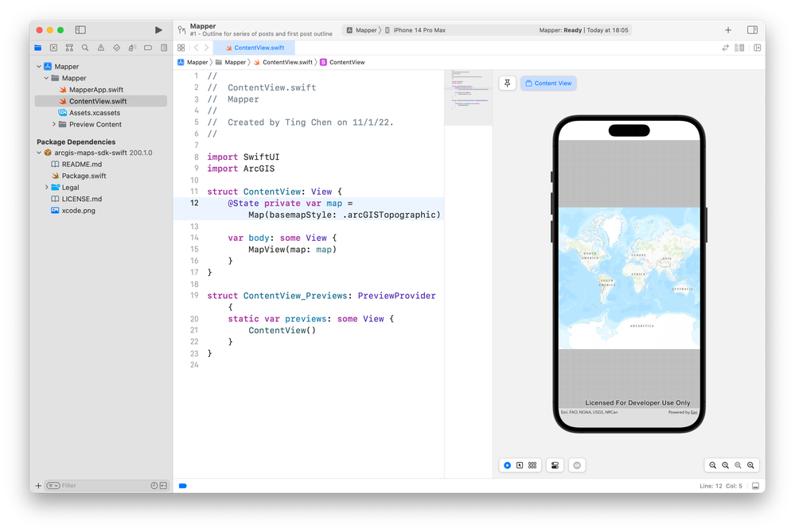Select the Content View preview button
This screenshot has height=532, width=795.
tap(548, 83)
